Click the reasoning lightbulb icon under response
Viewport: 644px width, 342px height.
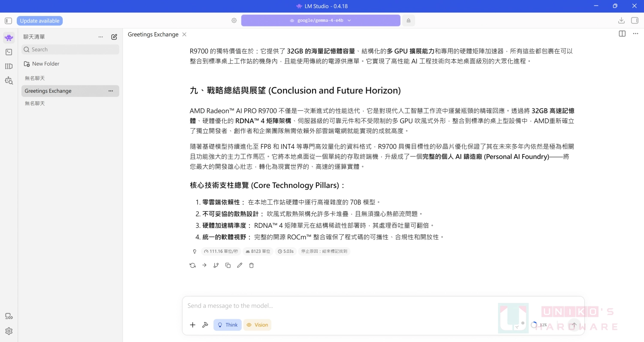[194, 251]
